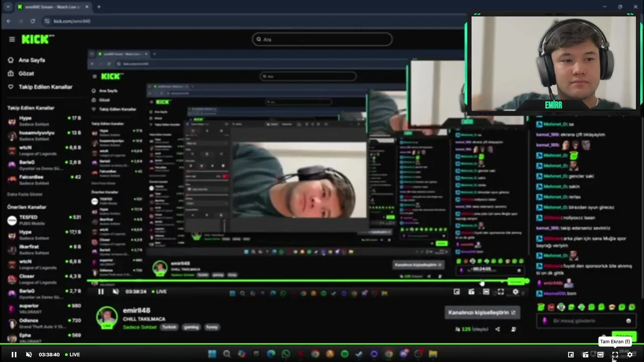Image resolution: width=644 pixels, height=362 pixels.
Task: Focus the Bir mesaj gönderin chat input
Action: (586, 321)
